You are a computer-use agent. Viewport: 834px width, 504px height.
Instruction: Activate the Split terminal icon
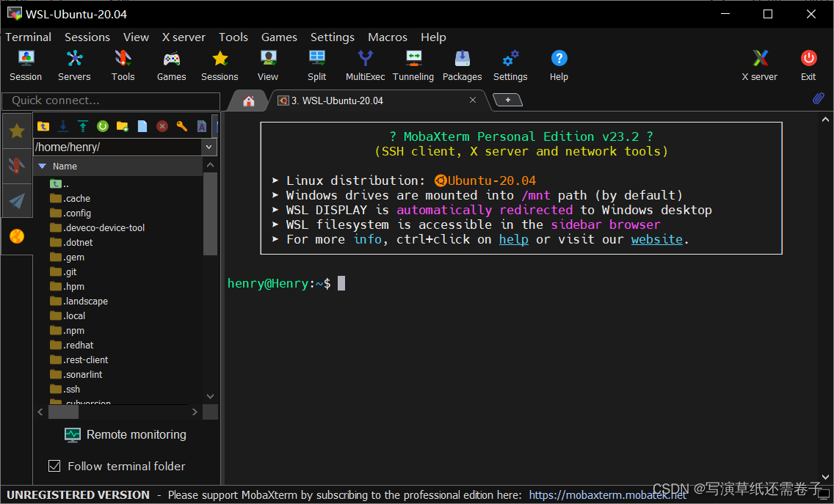tap(317, 66)
